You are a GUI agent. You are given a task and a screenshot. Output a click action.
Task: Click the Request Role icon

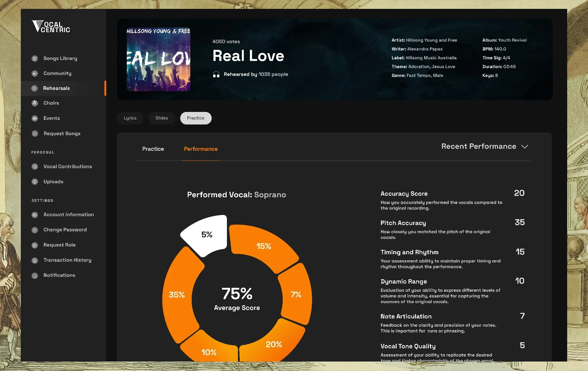click(35, 245)
